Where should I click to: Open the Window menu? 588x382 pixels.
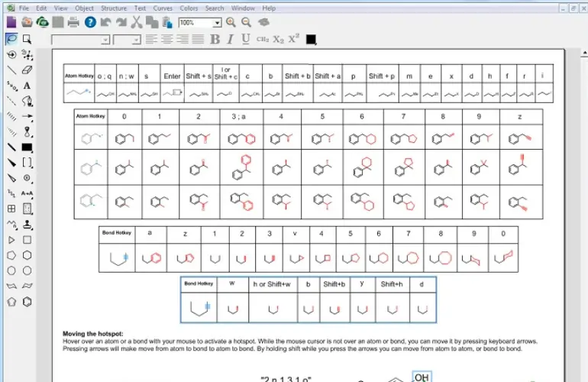(x=243, y=8)
